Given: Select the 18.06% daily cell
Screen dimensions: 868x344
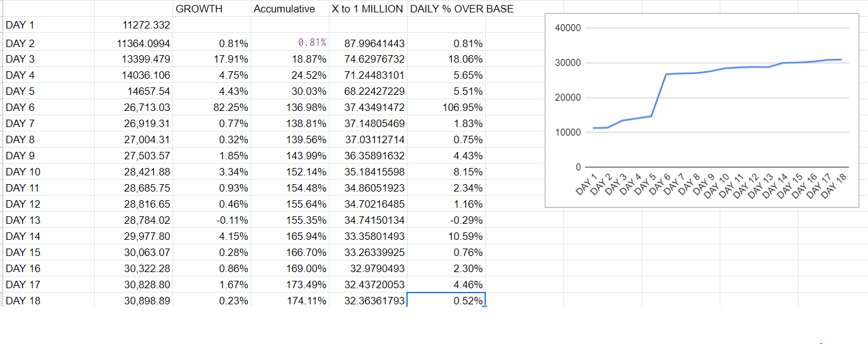Looking at the screenshot, I should click(446, 59).
